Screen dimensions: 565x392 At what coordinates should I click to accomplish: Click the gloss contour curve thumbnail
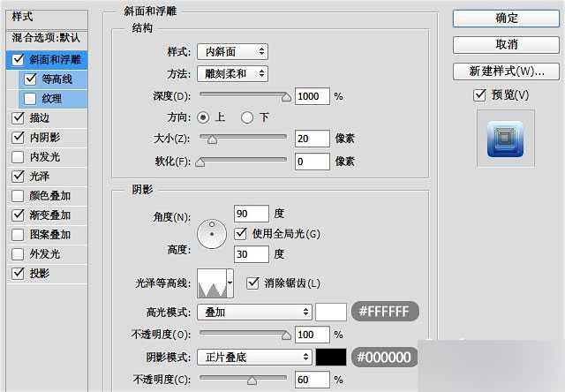coord(212,283)
